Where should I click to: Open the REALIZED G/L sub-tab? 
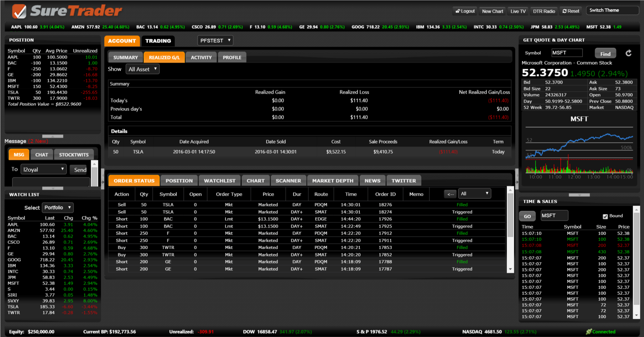click(164, 57)
